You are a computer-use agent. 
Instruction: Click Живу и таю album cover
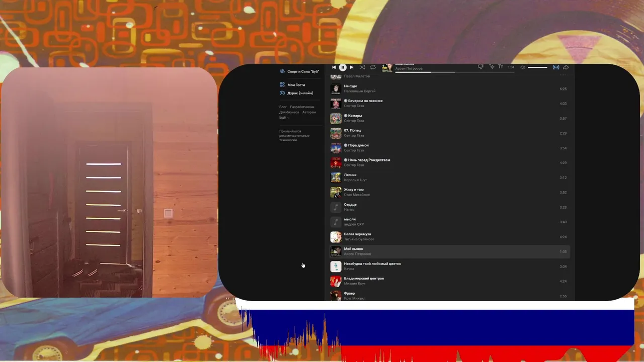336,193
